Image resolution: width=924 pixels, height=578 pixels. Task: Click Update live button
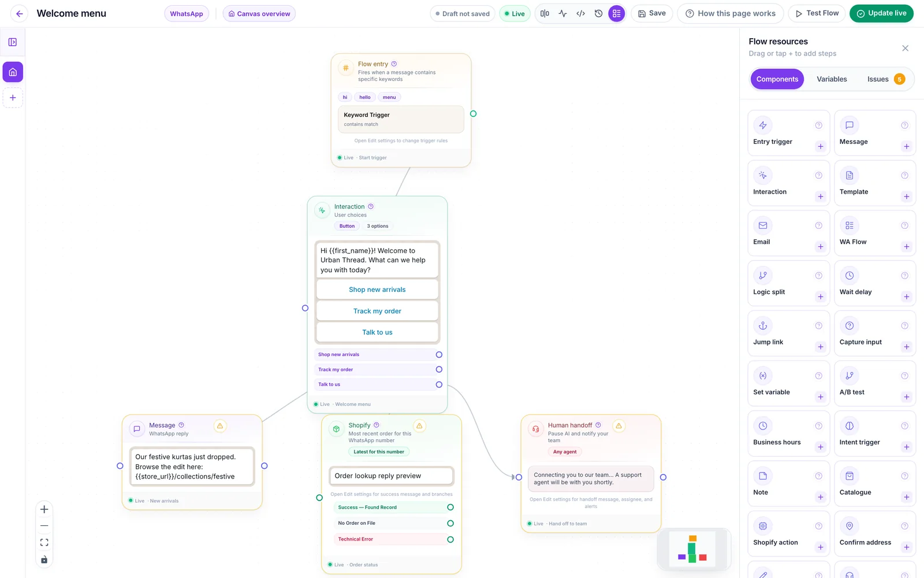pos(881,13)
